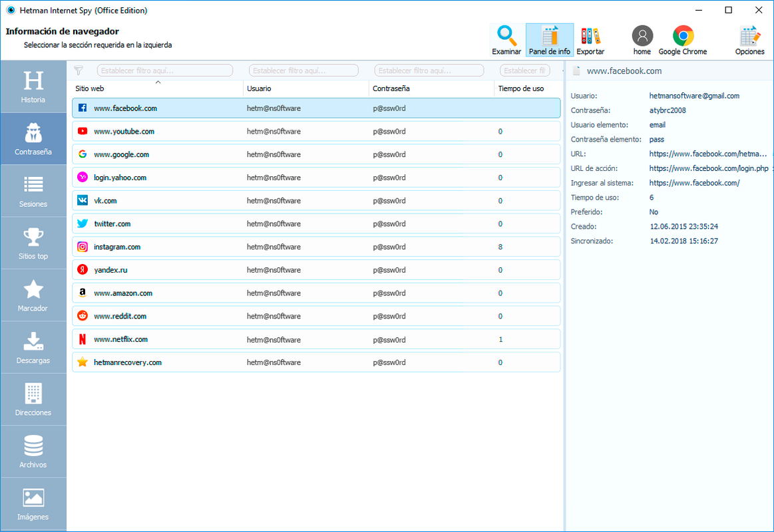Sort by Usuario column header
This screenshot has height=532, width=774.
coord(305,88)
